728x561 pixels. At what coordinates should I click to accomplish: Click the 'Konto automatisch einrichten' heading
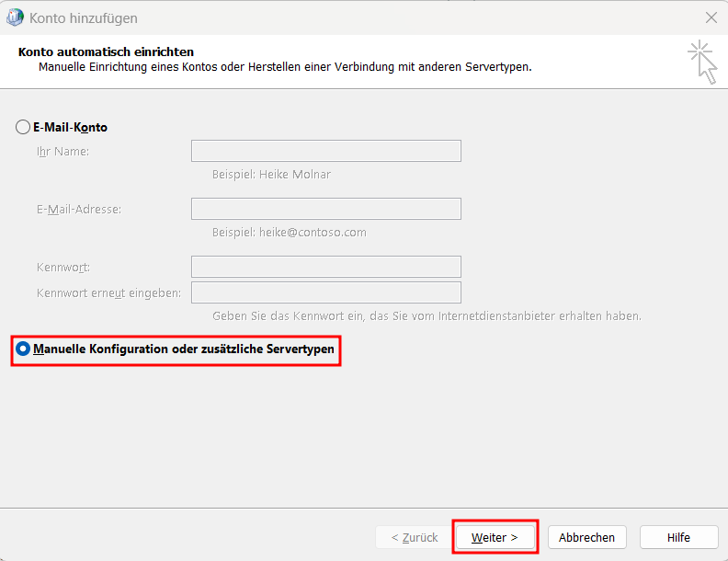[x=106, y=52]
